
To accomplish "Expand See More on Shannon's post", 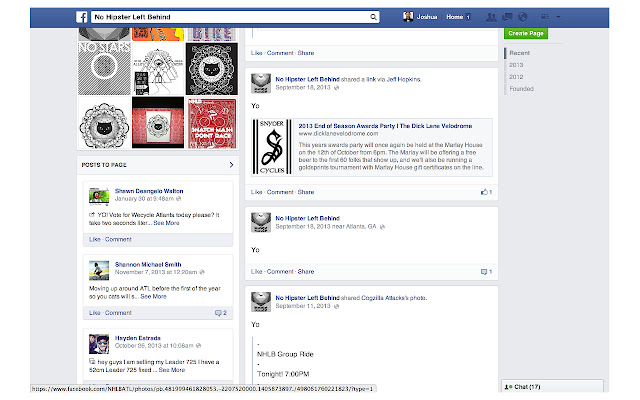I will click(153, 296).
